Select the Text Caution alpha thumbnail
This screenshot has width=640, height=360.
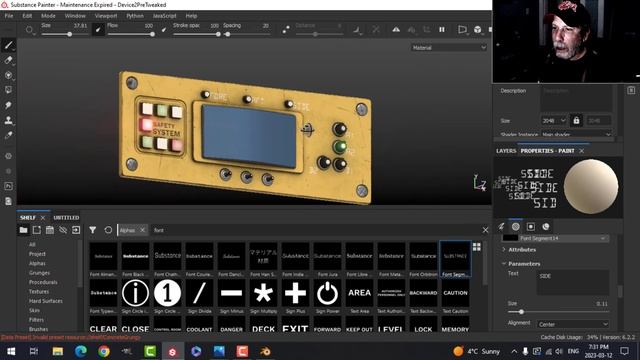pyautogui.click(x=456, y=293)
